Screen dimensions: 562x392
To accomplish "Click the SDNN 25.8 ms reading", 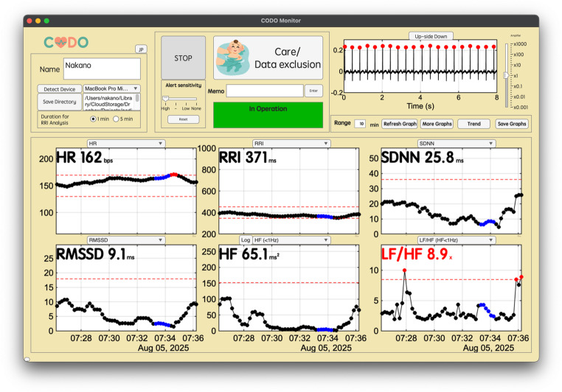I will [x=422, y=157].
